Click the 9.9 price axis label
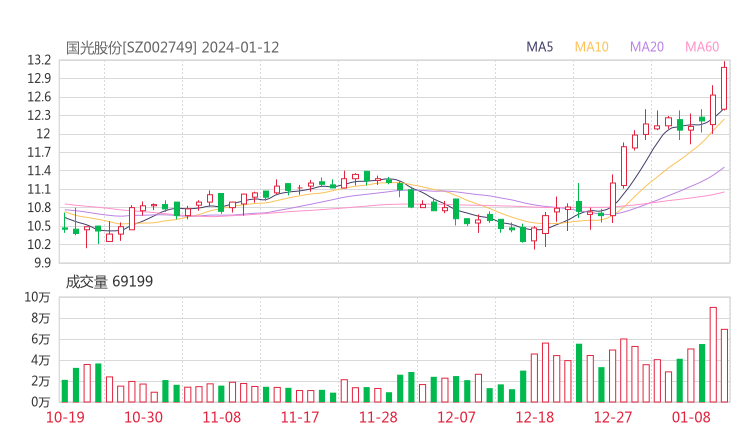The height and width of the screenshot is (440, 740). [x=42, y=262]
